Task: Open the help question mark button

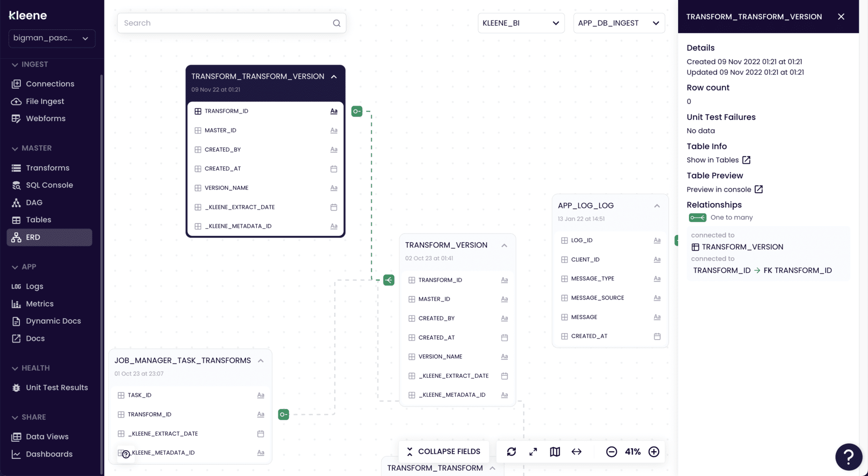Action: pos(849,457)
